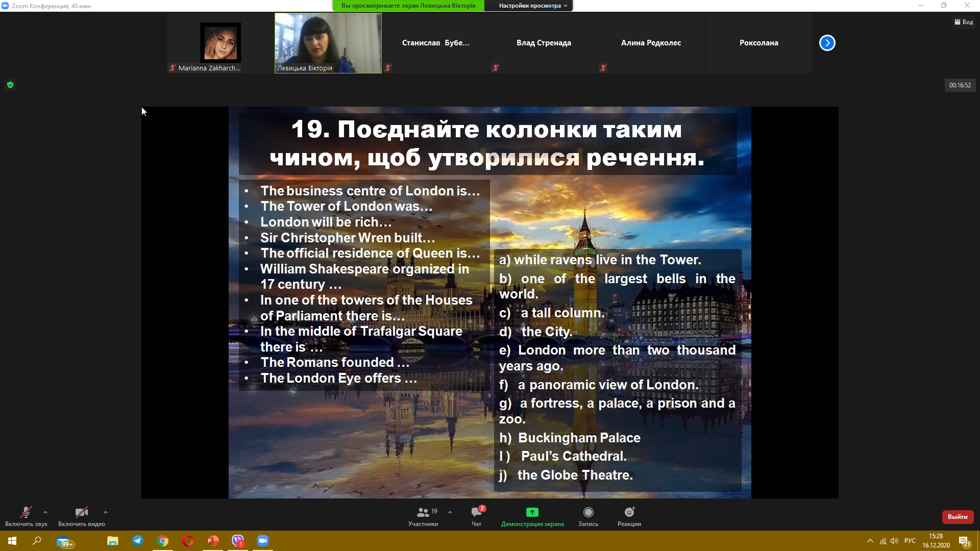Click the green screen-viewing banner
The image size is (980, 551).
click(408, 6)
